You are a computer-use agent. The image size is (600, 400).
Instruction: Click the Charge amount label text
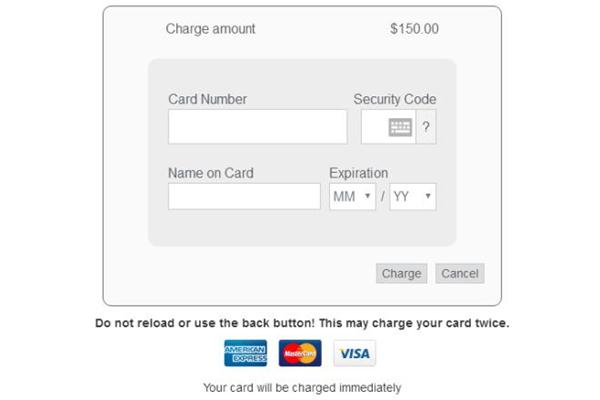point(210,29)
